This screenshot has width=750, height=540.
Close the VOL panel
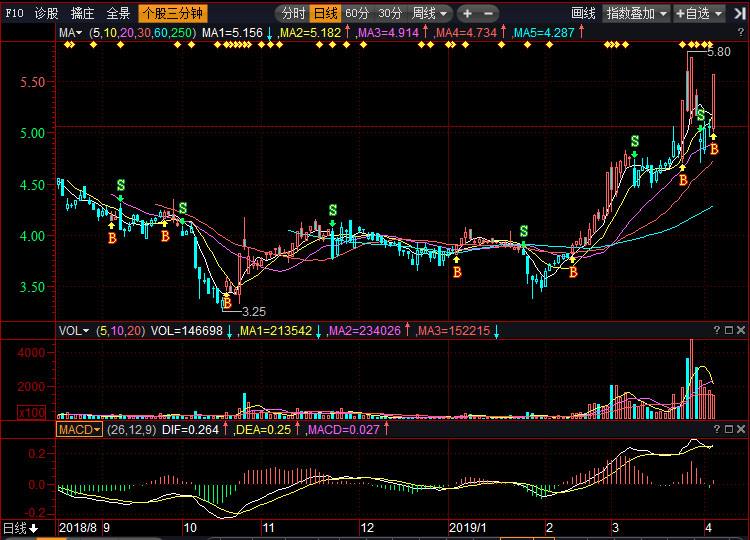point(740,330)
